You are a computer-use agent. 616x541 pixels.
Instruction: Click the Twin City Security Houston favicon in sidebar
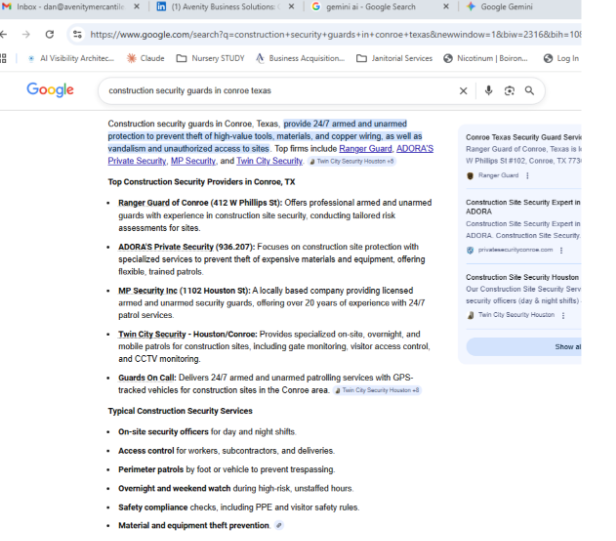tap(470, 315)
